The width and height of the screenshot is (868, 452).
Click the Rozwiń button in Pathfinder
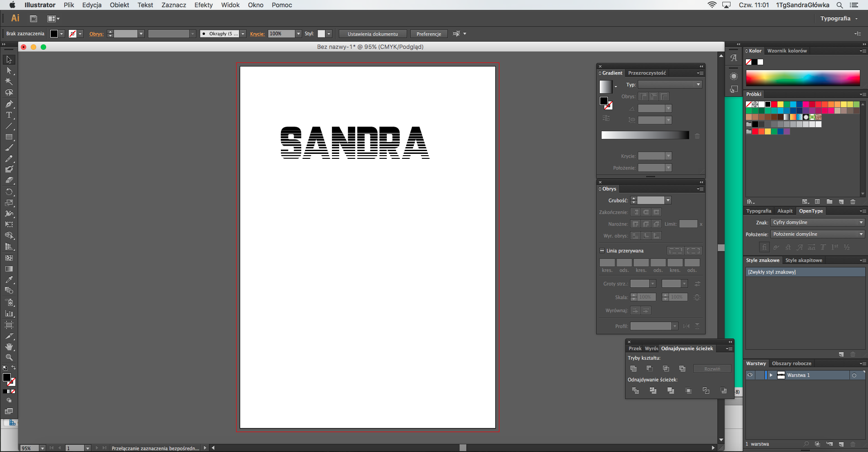[712, 369]
